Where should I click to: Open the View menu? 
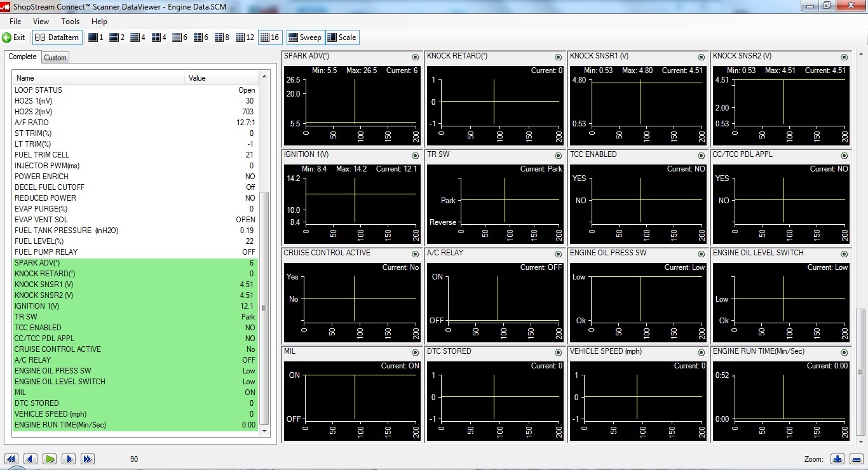pyautogui.click(x=41, y=22)
